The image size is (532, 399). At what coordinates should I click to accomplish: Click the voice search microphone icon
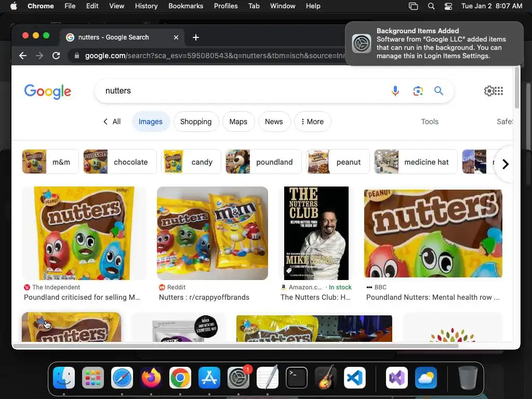click(x=395, y=91)
